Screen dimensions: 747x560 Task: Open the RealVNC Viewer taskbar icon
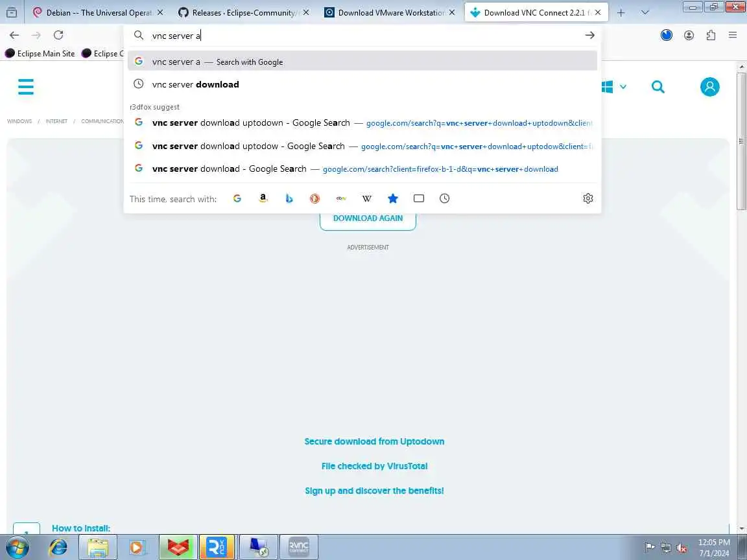[217, 547]
